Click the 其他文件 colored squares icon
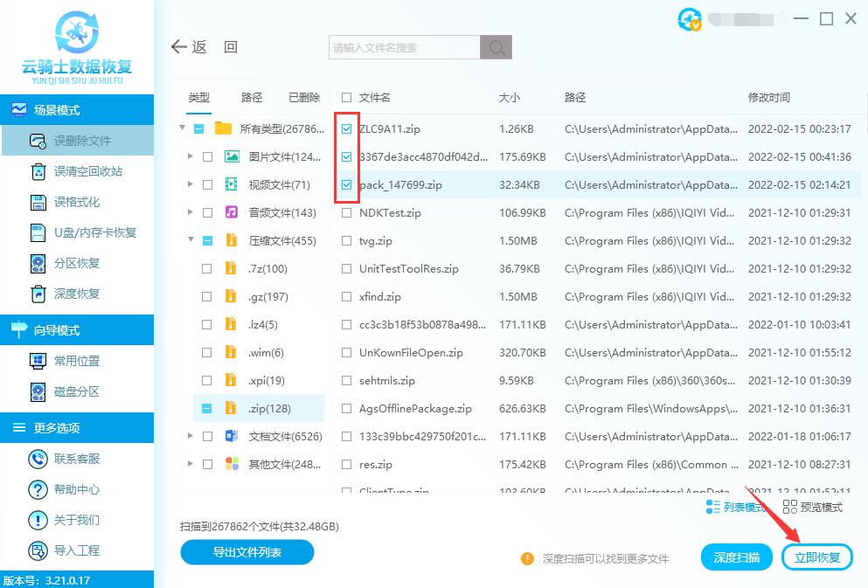Screen dimensions: 868x588 232,464
